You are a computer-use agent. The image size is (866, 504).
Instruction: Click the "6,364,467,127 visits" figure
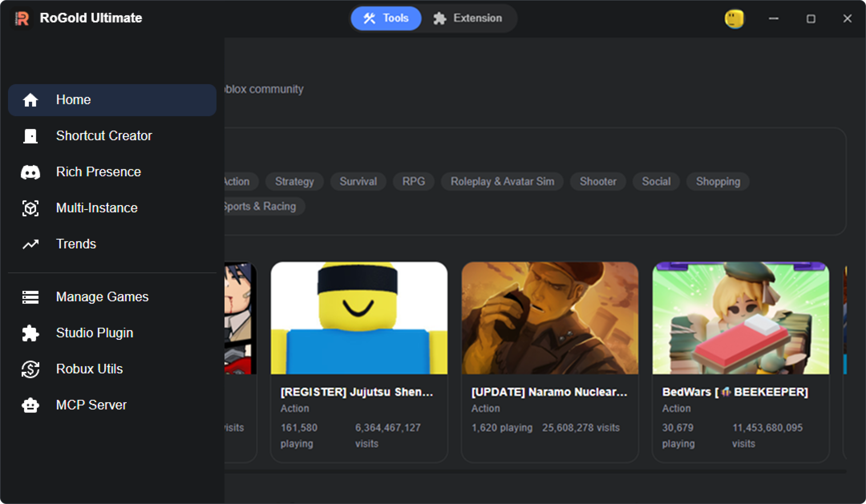coord(388,436)
